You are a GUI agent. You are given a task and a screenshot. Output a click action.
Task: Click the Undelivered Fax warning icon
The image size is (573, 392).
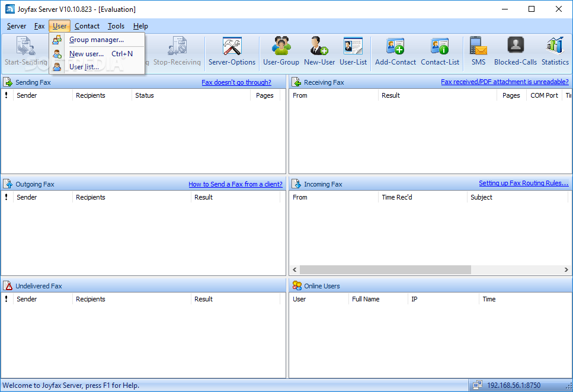pyautogui.click(x=8, y=285)
